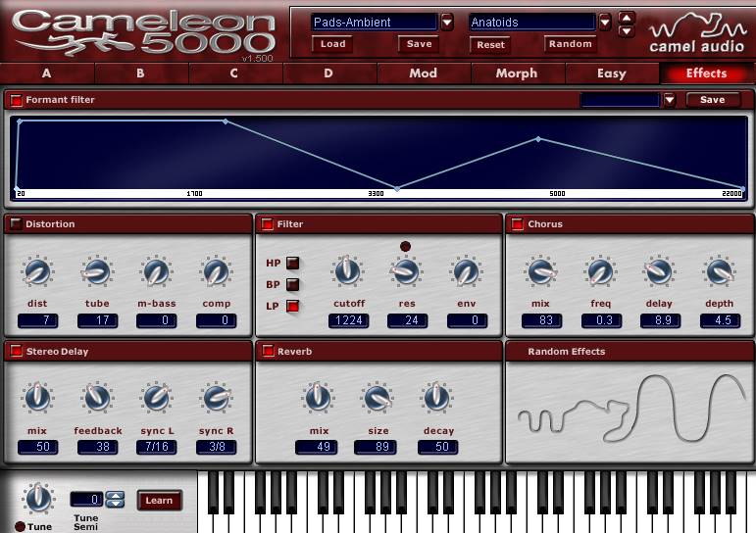The height and width of the screenshot is (533, 756).
Task: Click the sync R knob
Action: pyautogui.click(x=216, y=398)
